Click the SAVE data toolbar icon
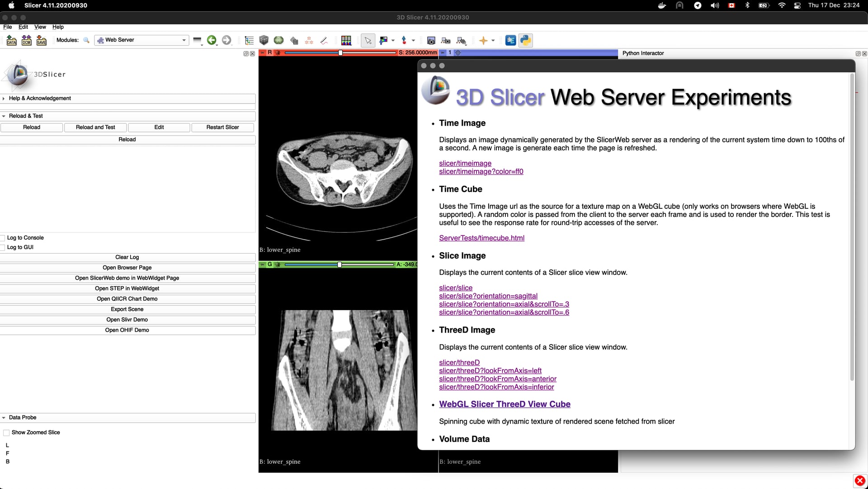Image resolution: width=868 pixels, height=489 pixels. pyautogui.click(x=41, y=40)
